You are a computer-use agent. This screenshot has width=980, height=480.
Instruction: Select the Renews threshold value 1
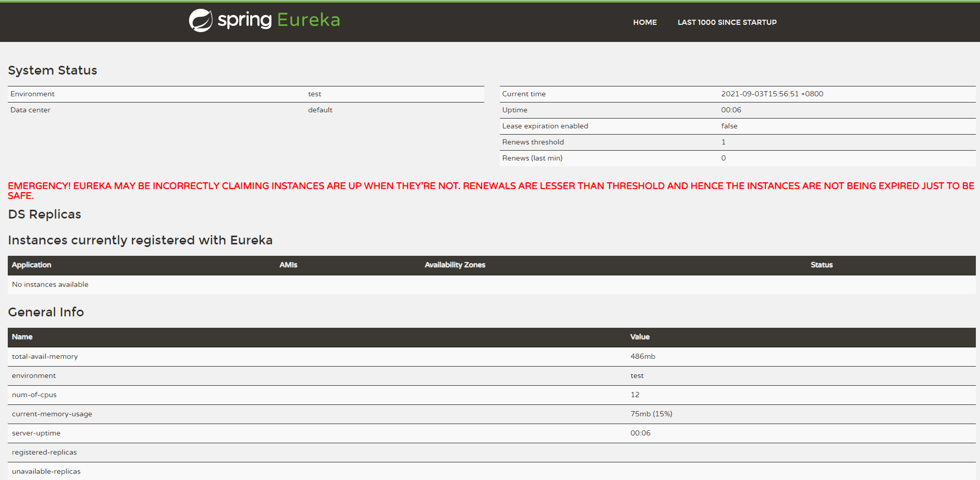point(724,142)
